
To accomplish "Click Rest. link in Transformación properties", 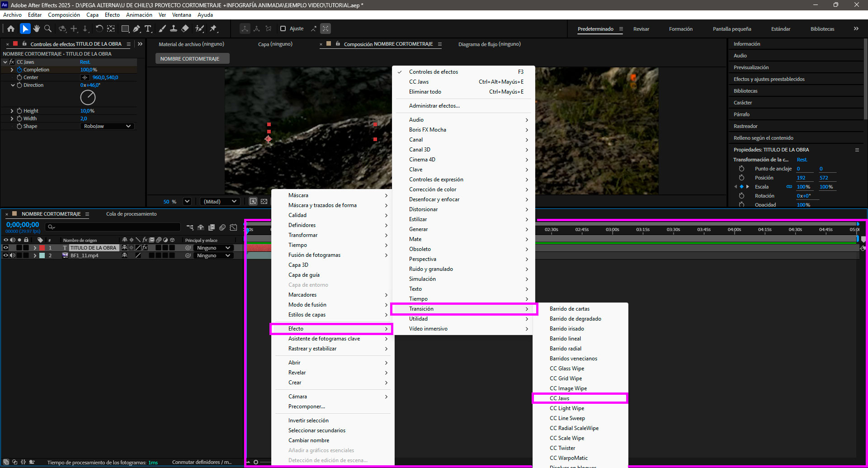I will (x=802, y=160).
